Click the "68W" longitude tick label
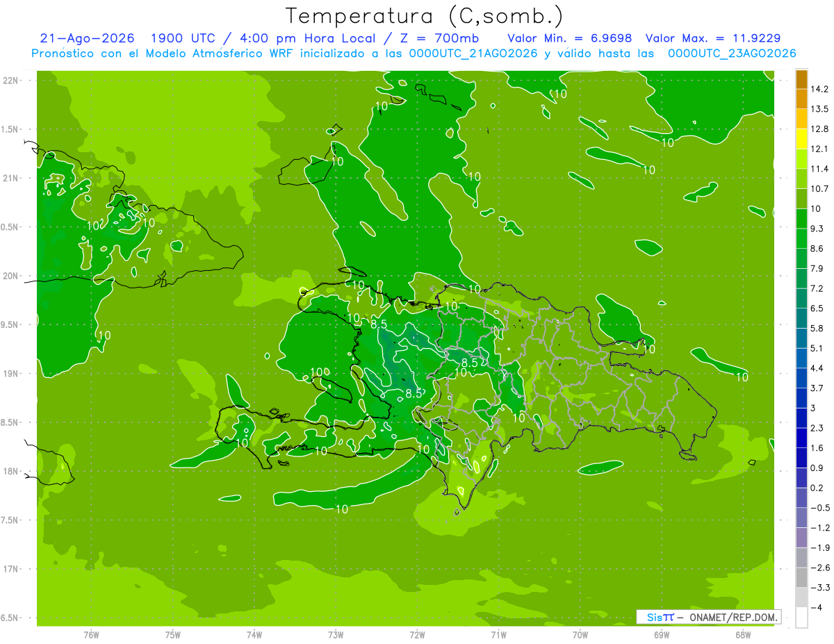This screenshot has width=834, height=644. pos(742,635)
